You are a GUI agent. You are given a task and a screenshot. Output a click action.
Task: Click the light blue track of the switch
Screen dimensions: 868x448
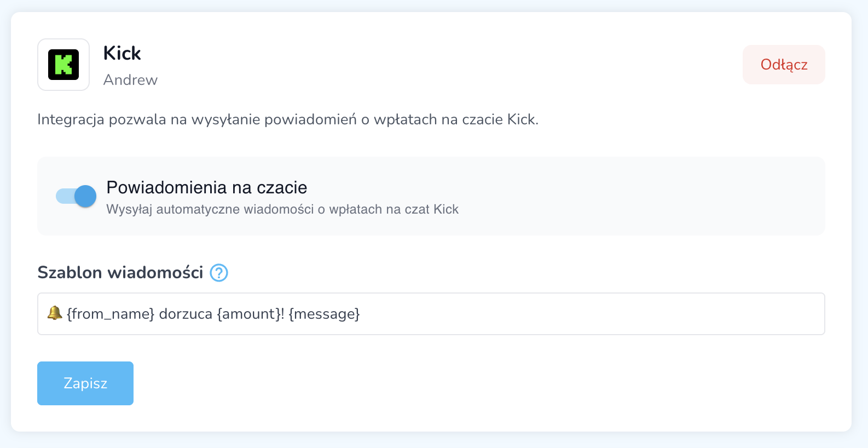63,196
